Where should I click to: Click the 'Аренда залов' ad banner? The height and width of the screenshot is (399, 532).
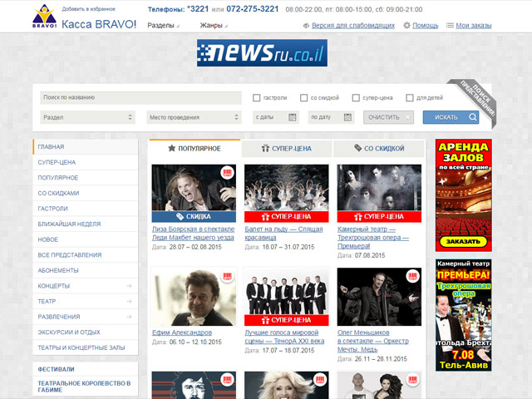tap(464, 195)
